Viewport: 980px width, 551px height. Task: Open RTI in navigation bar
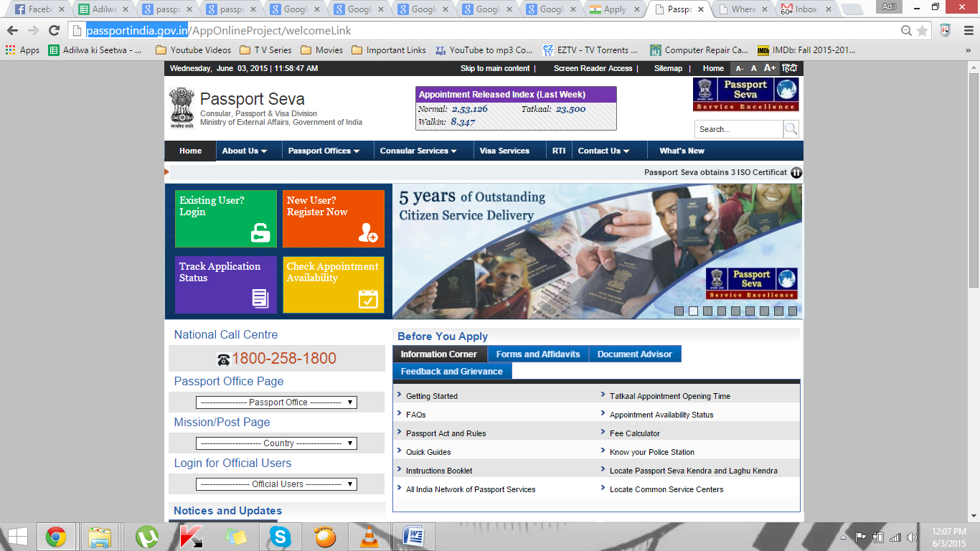(x=559, y=151)
